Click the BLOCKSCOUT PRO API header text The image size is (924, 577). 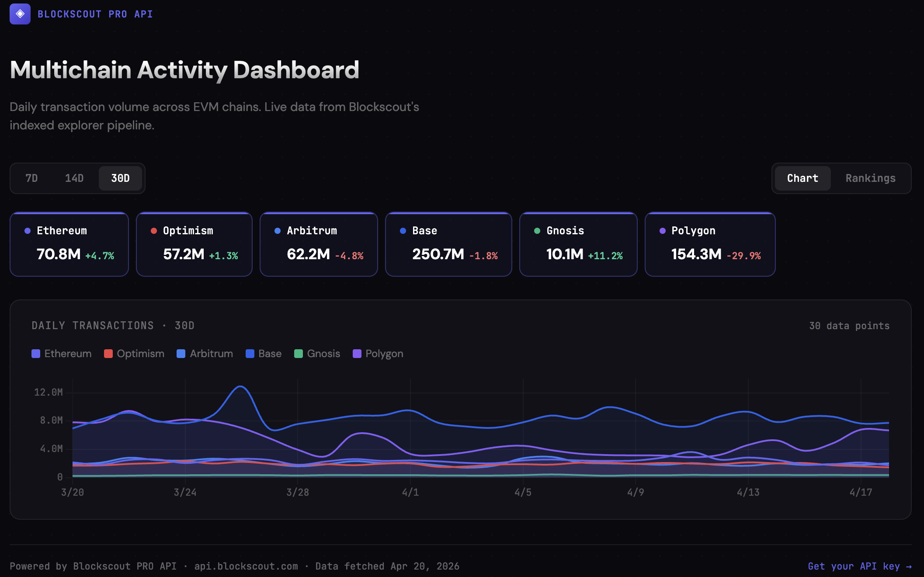pyautogui.click(x=95, y=14)
